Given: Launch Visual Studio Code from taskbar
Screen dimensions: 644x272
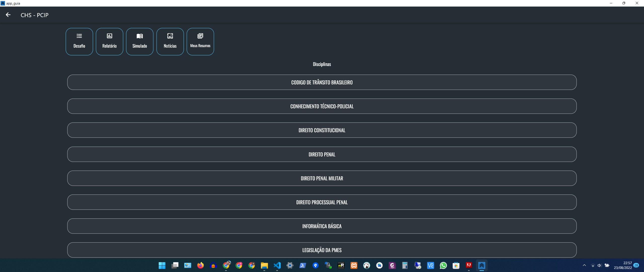Looking at the screenshot, I should tap(277, 265).
